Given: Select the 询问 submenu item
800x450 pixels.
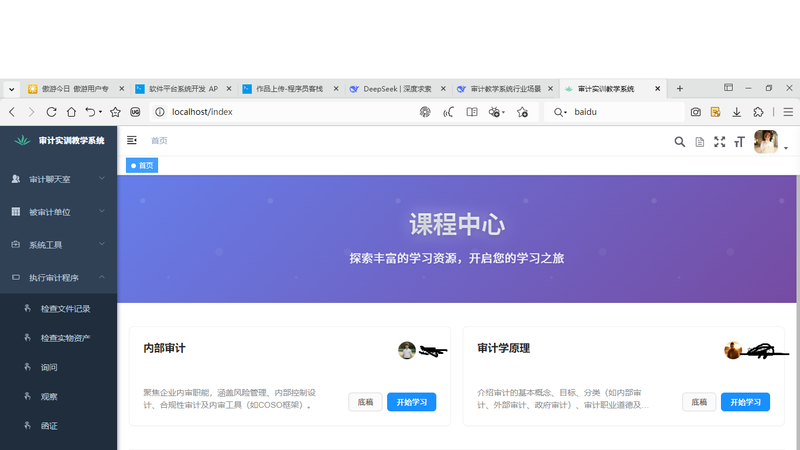Looking at the screenshot, I should coord(58,367).
